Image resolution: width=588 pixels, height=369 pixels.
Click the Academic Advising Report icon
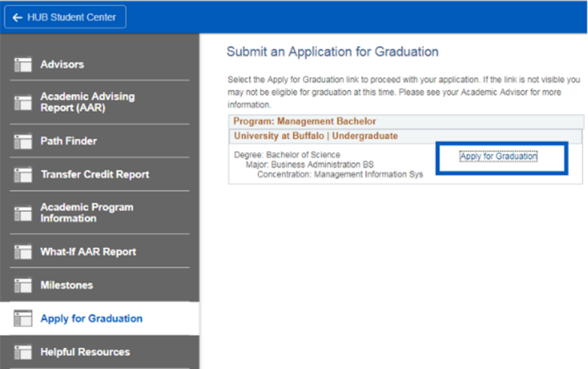pyautogui.click(x=23, y=103)
